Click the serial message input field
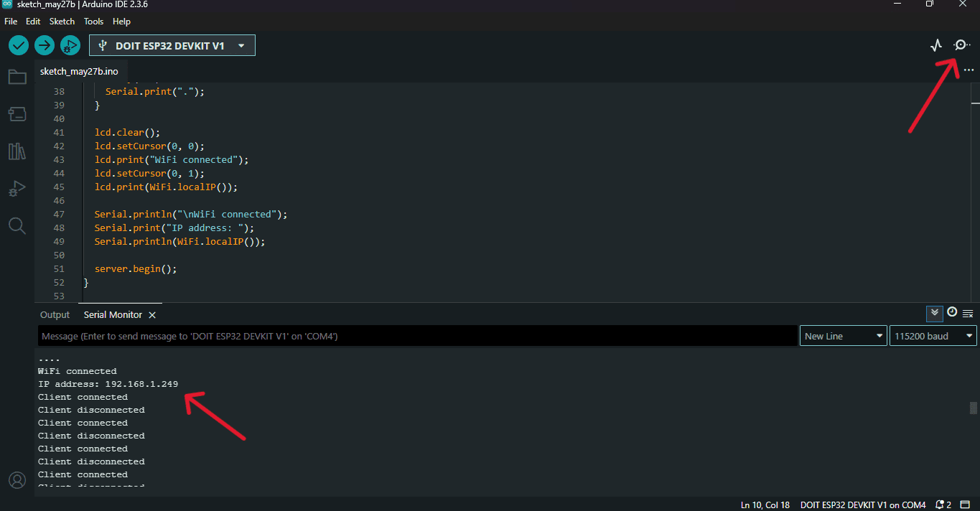This screenshot has width=980, height=511. point(416,336)
